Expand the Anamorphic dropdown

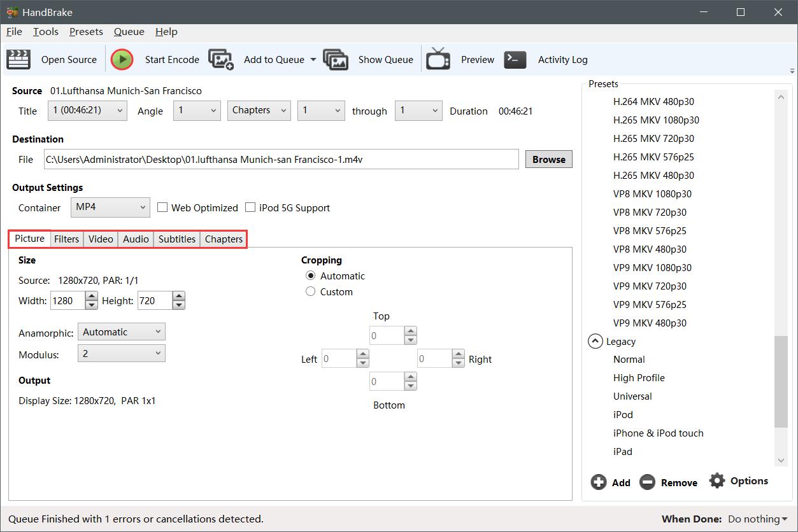pyautogui.click(x=121, y=332)
